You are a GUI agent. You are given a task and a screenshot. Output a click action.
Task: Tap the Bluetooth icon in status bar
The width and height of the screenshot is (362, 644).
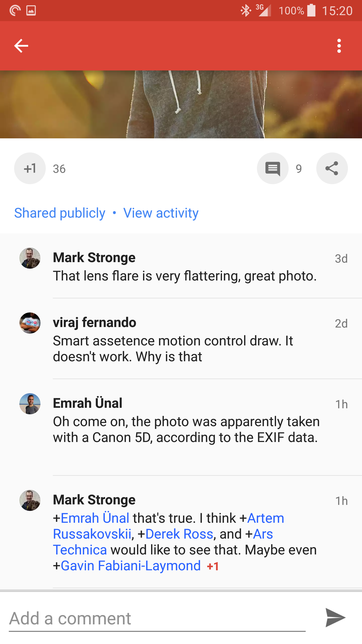coord(246,11)
